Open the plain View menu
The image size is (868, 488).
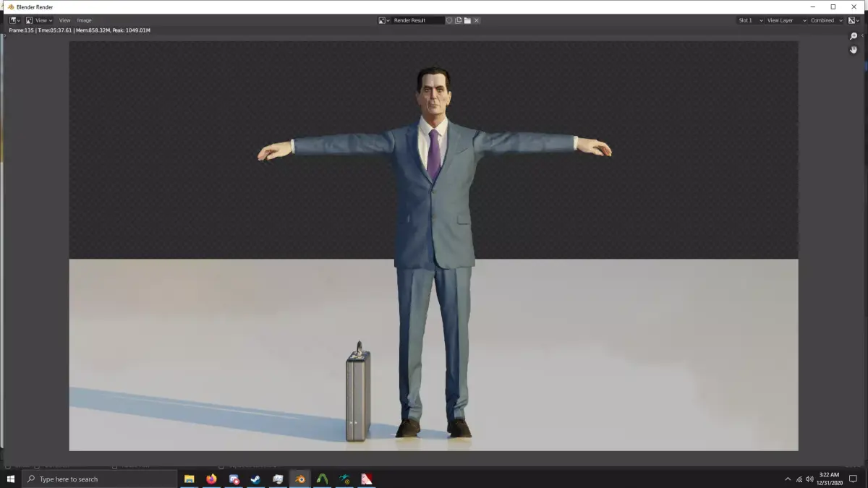(65, 20)
